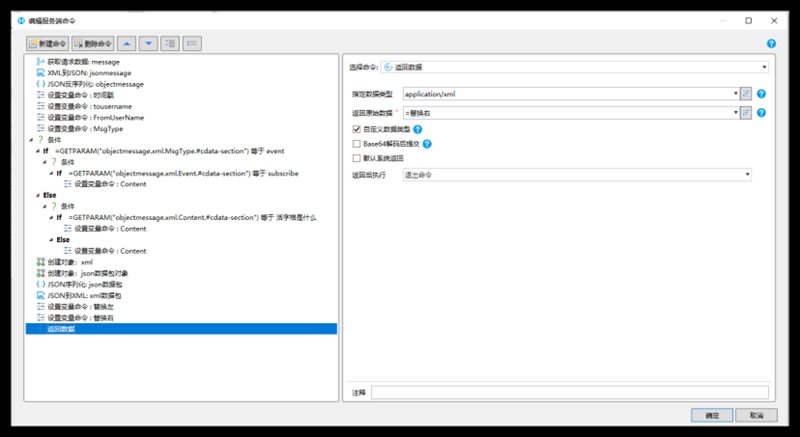Image resolution: width=800 pixels, height=437 pixels.
Task: Click help icon next to 指定数据类型
Action: pyautogui.click(x=761, y=94)
